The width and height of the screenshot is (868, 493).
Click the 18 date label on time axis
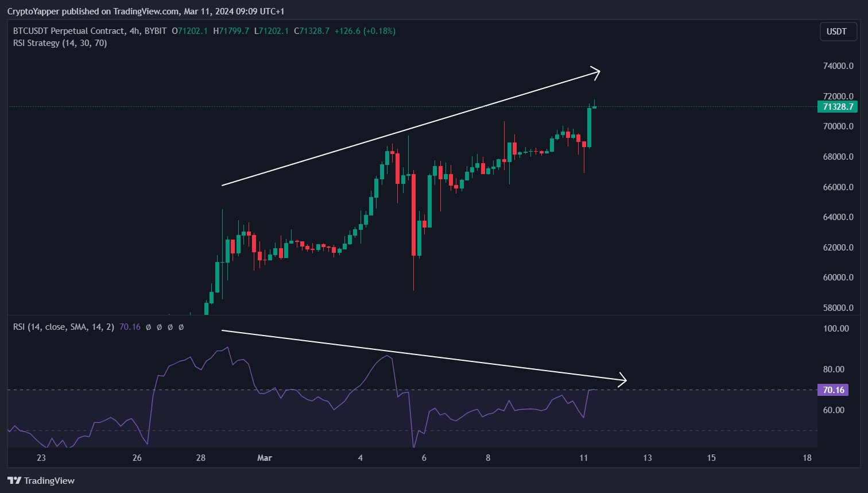pos(807,458)
